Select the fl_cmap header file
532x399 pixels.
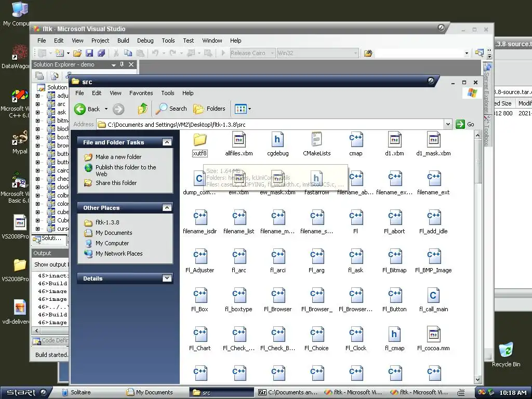[394, 340]
